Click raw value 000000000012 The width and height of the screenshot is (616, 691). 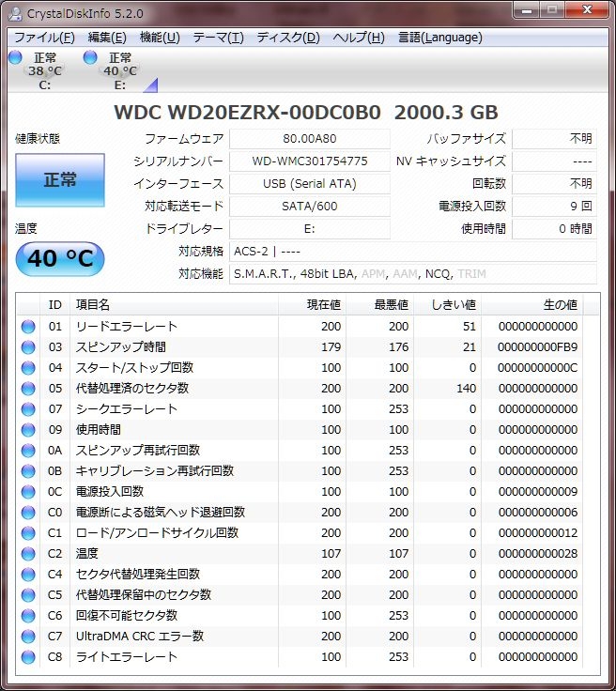coord(538,533)
